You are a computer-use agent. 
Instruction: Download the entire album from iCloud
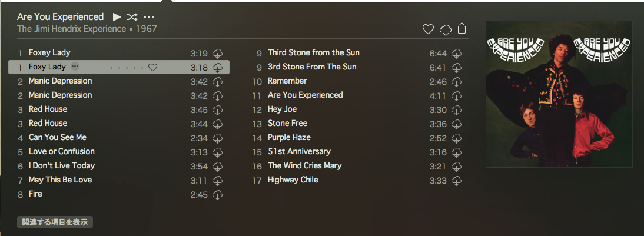tap(445, 29)
